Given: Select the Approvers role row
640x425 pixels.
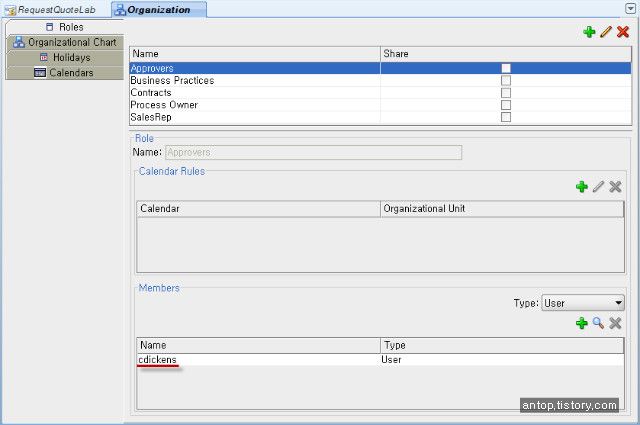Looking at the screenshot, I should click(x=380, y=68).
